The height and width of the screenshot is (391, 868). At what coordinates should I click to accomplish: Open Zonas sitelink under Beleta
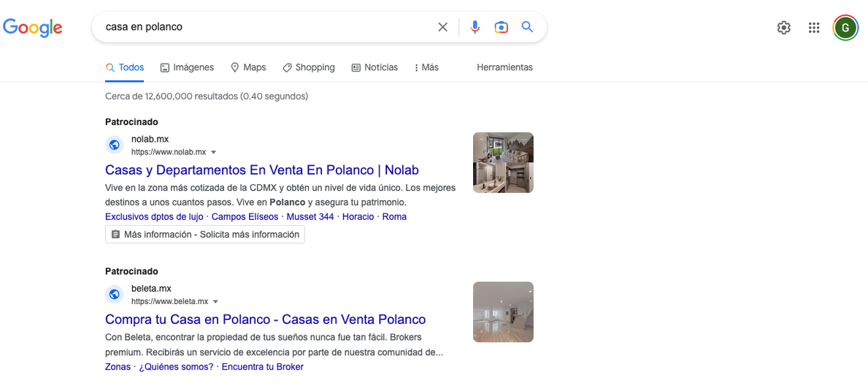(x=118, y=367)
